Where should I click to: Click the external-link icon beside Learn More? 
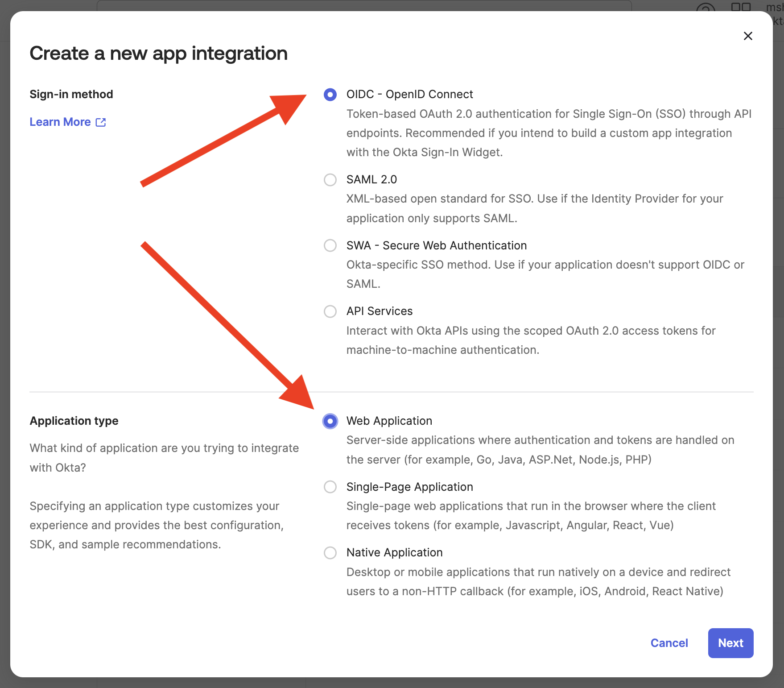tap(101, 121)
